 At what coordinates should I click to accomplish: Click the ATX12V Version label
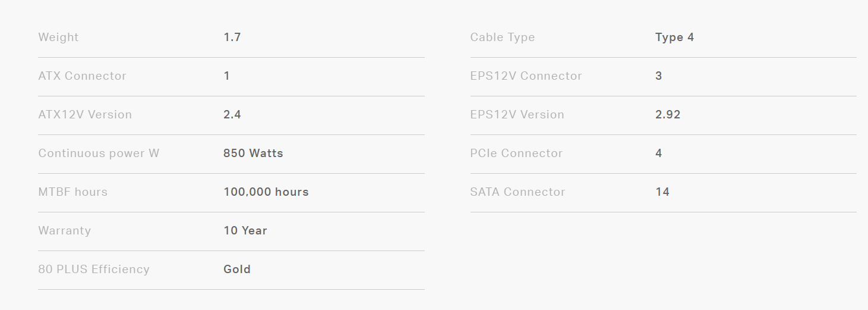[x=85, y=115]
